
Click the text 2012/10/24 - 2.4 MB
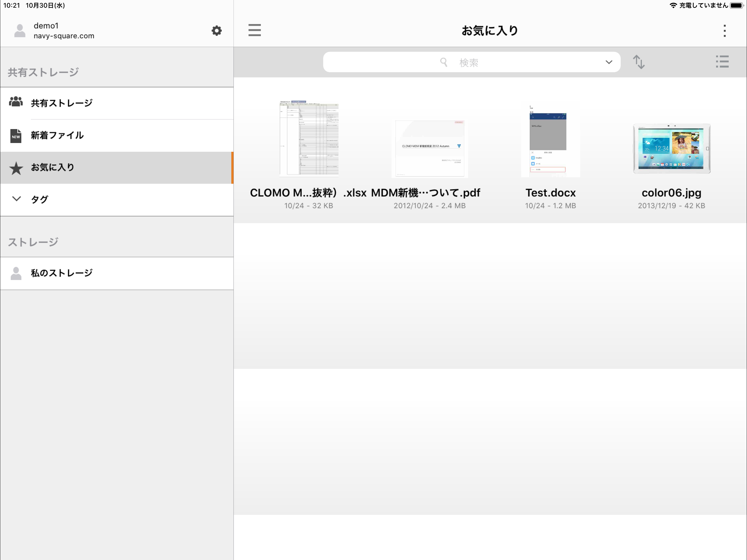pyautogui.click(x=430, y=206)
